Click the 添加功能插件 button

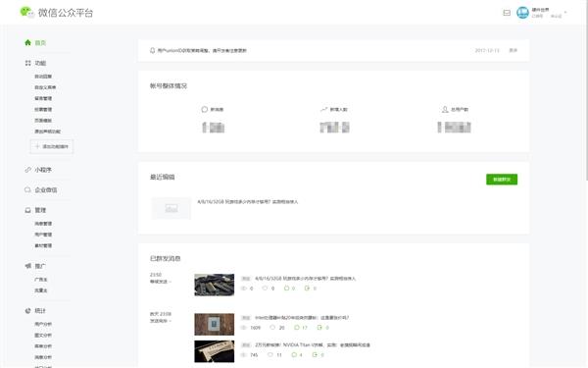pos(52,146)
